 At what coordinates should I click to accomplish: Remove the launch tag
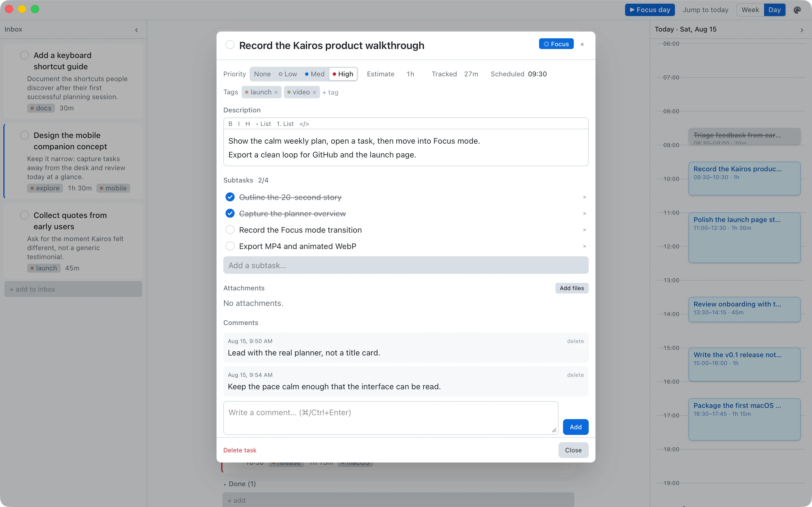pyautogui.click(x=276, y=93)
